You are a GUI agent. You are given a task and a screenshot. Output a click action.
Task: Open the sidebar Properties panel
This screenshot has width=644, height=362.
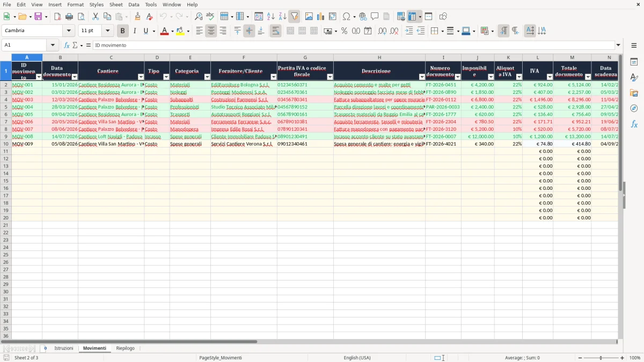pyautogui.click(x=634, y=62)
